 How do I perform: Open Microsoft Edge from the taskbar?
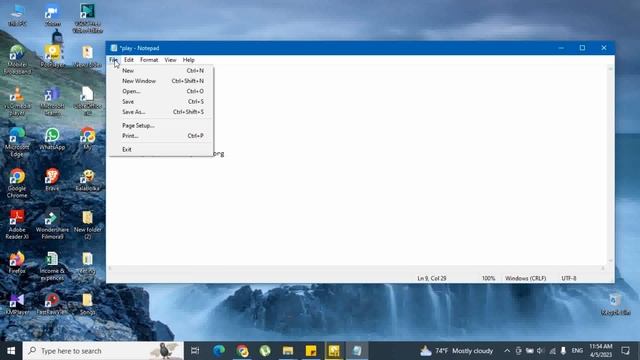coord(219,351)
